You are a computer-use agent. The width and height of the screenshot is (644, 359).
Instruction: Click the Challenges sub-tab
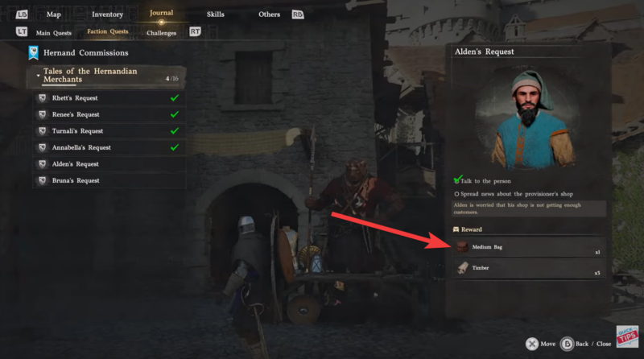pyautogui.click(x=162, y=33)
